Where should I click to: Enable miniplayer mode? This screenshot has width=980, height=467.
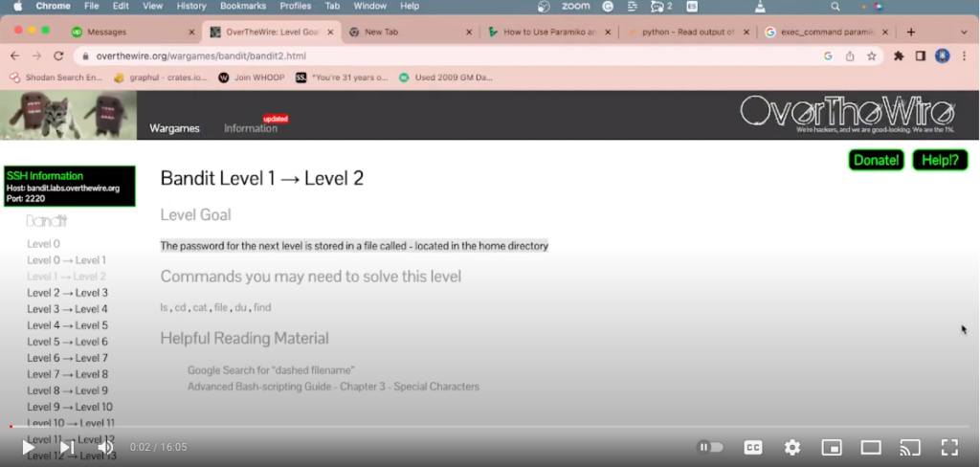click(832, 447)
